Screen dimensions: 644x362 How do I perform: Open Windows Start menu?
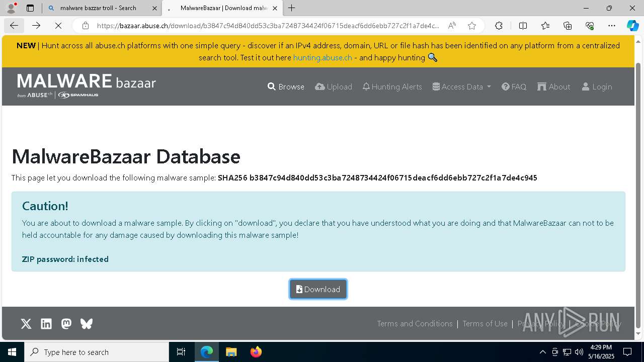click(x=12, y=352)
